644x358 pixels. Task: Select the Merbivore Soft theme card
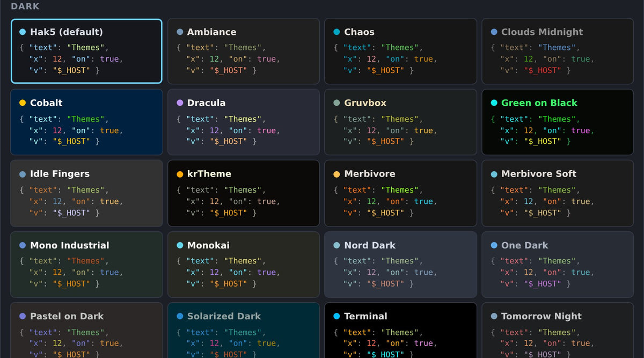click(x=558, y=193)
